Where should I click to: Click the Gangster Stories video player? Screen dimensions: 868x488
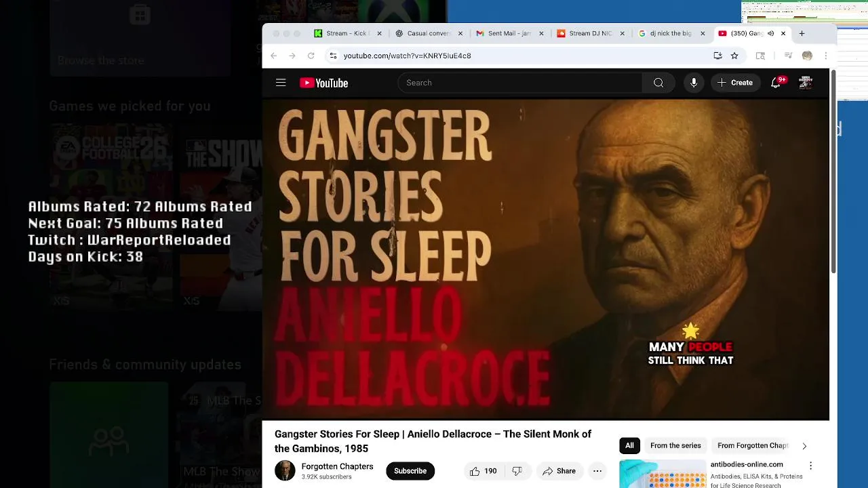pyautogui.click(x=546, y=260)
